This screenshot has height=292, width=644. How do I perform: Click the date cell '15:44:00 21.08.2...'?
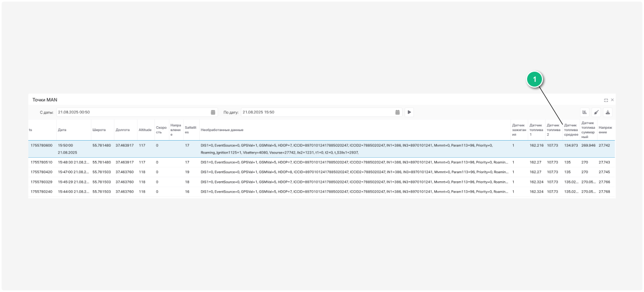(73, 191)
